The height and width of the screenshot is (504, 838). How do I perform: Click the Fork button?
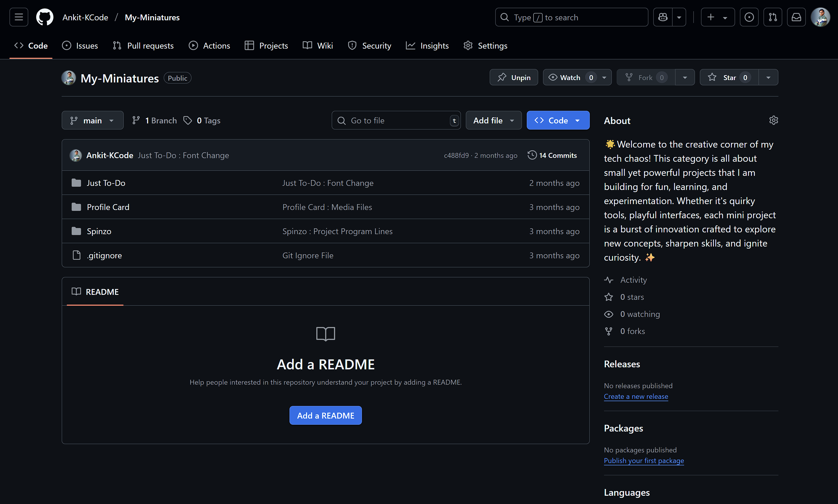[x=646, y=77]
